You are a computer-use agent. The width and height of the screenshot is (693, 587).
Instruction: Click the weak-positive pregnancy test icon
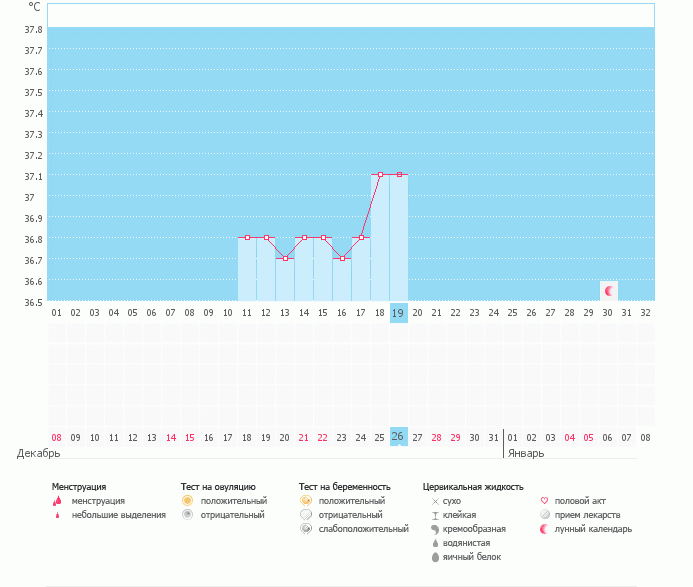point(305,529)
